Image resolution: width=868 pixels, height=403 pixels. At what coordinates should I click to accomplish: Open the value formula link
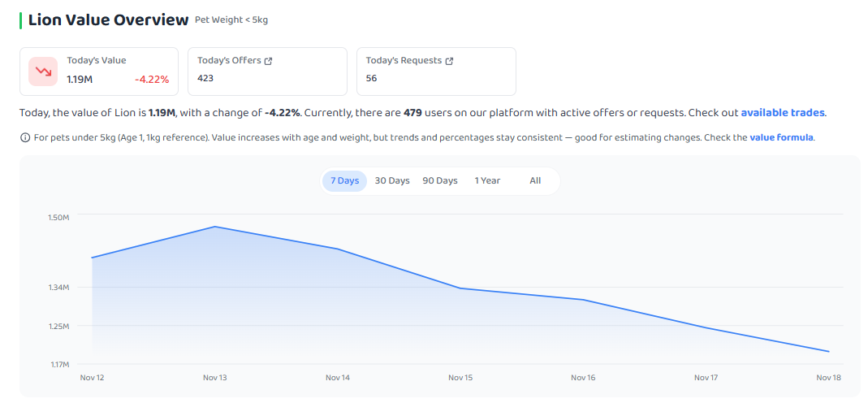(781, 138)
